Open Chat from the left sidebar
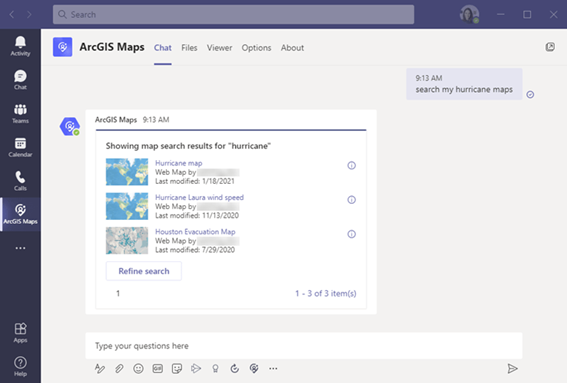This screenshot has width=567, height=383. pyautogui.click(x=20, y=80)
